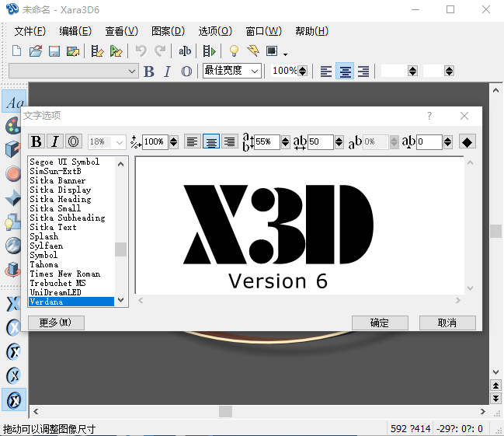Toggle Bold in the text options dialog
Image resolution: width=504 pixels, height=436 pixels.
36,141
